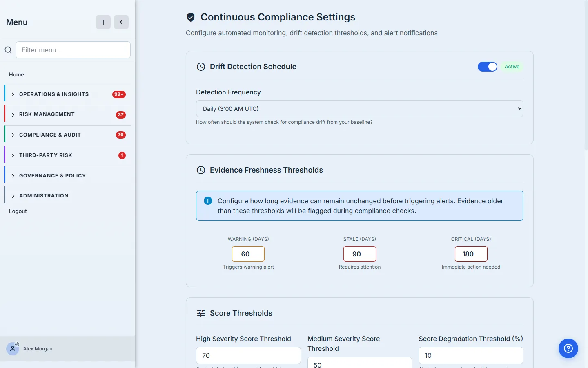588x368 pixels.
Task: Open the RISK MANAGEMENT menu section
Action: tap(68, 114)
